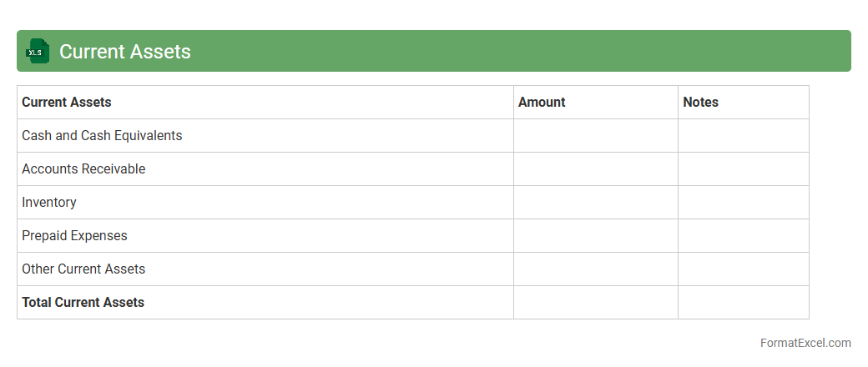Select the Notes column header
Image resolution: width=868 pixels, height=367 pixels.
click(700, 103)
